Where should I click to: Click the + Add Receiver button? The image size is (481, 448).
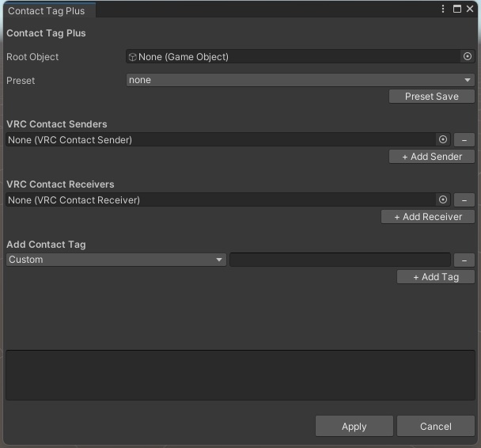[428, 217]
